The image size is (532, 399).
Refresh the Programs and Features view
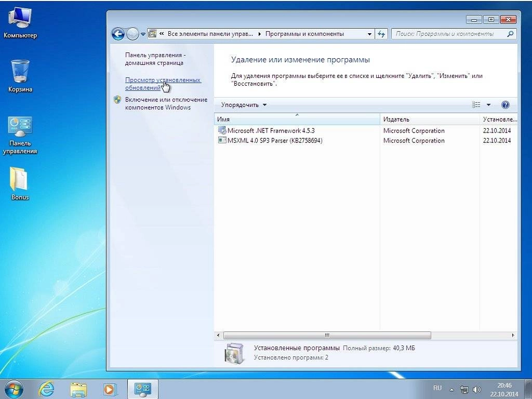(x=381, y=34)
